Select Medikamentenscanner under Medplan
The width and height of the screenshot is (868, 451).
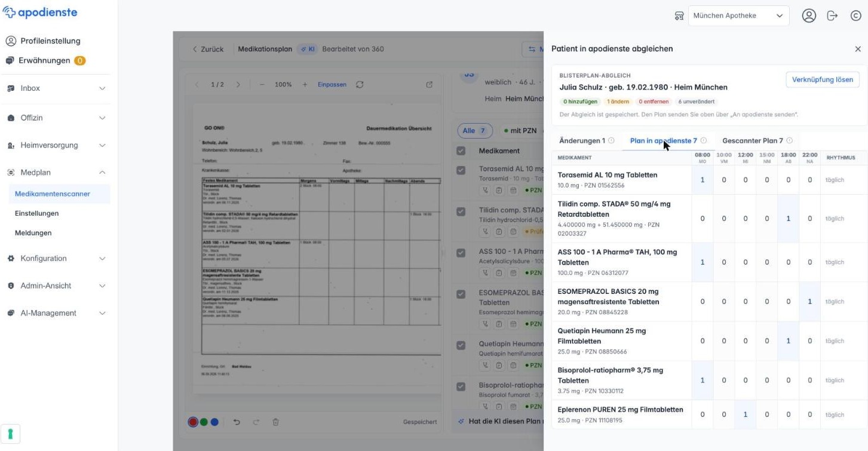(x=59, y=194)
